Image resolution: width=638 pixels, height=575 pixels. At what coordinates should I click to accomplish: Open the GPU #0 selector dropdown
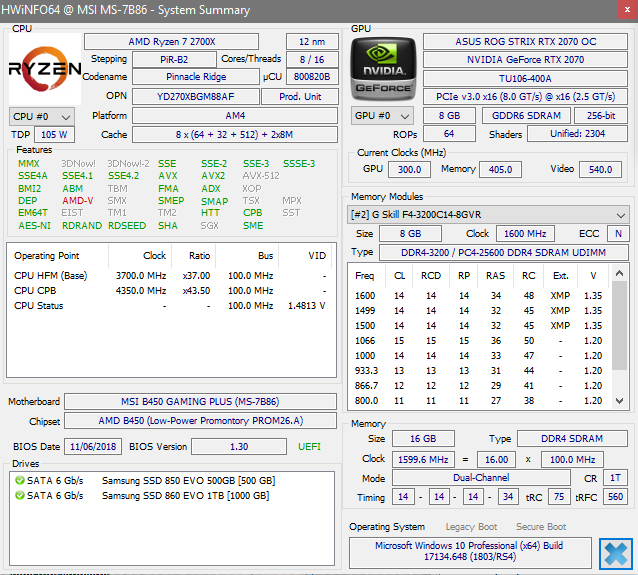pyautogui.click(x=382, y=116)
